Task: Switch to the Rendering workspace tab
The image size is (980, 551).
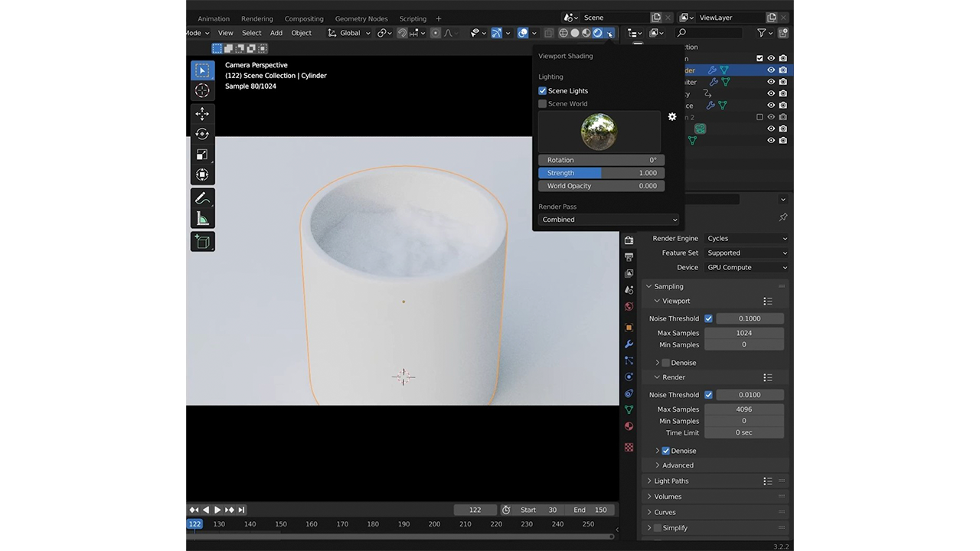Action: pyautogui.click(x=257, y=18)
